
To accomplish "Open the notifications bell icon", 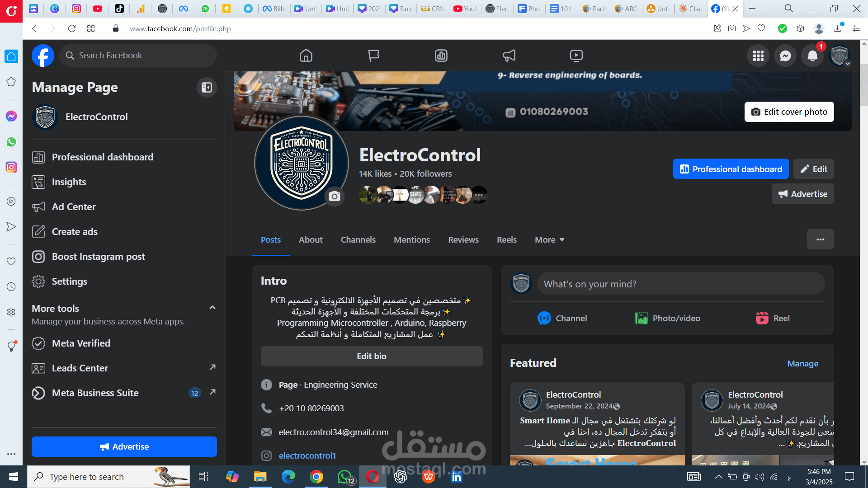I will click(812, 56).
